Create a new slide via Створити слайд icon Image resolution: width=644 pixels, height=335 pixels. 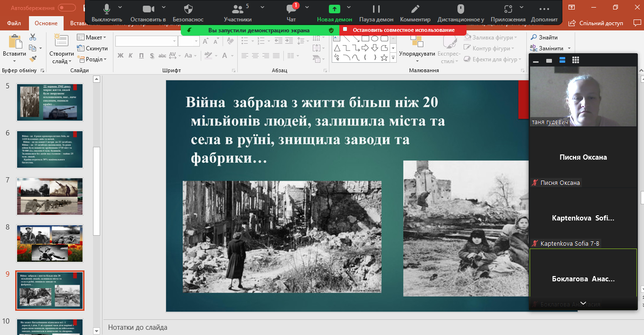pos(61,41)
